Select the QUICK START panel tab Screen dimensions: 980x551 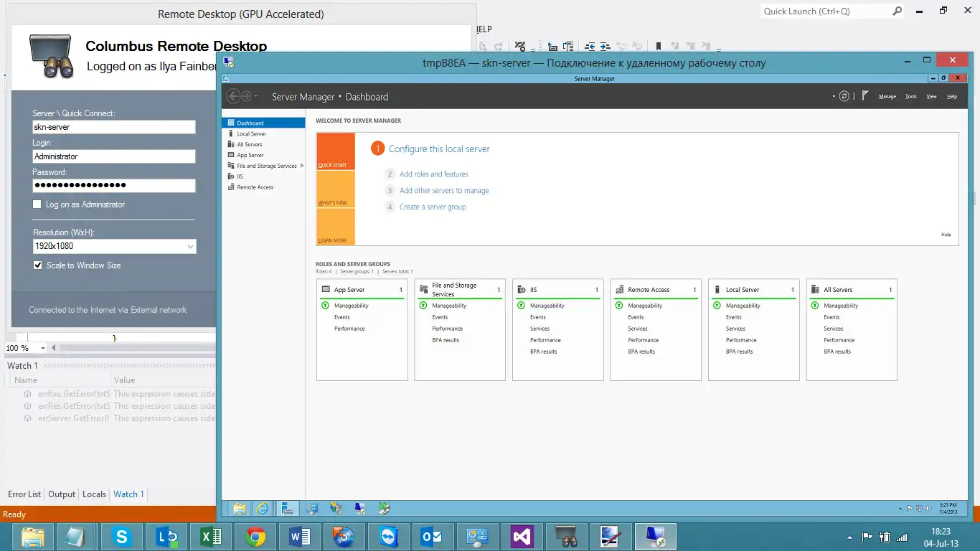coord(336,152)
